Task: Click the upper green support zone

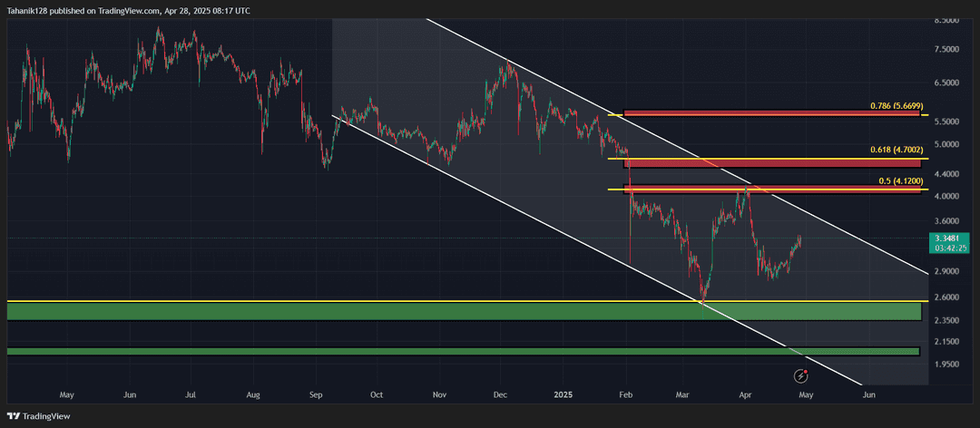Action: click(x=465, y=312)
